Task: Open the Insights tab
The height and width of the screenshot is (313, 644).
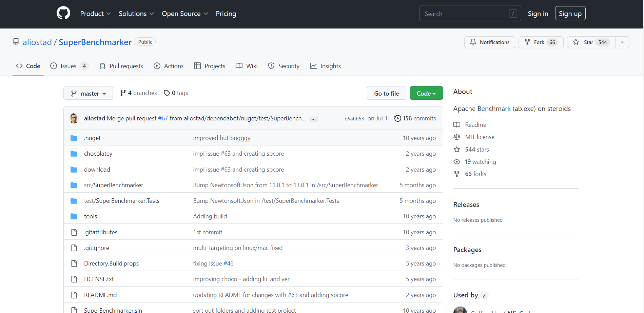Action: 326,66
